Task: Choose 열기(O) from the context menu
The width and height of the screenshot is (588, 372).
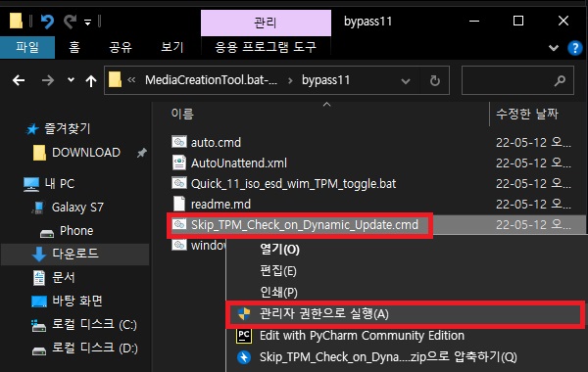Action: pos(279,249)
